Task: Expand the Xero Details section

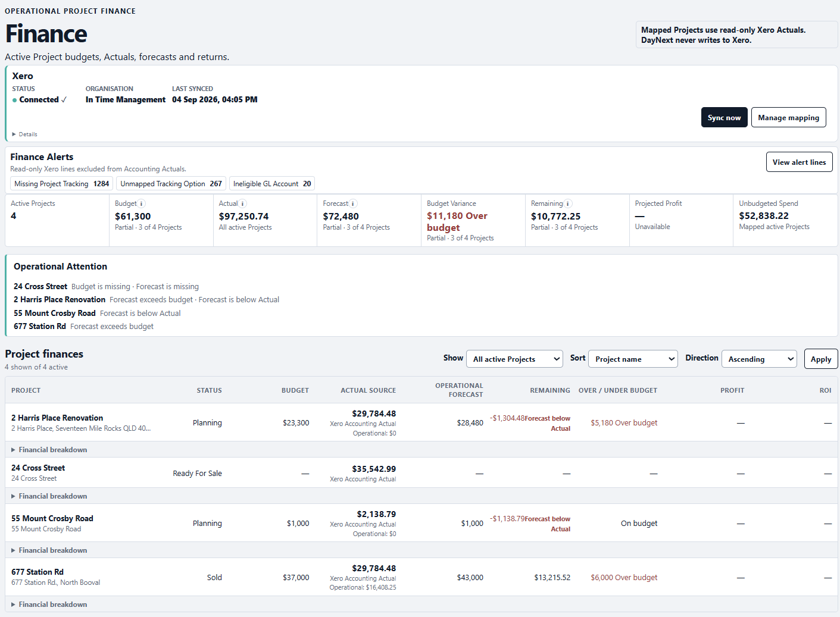Action: 25,134
